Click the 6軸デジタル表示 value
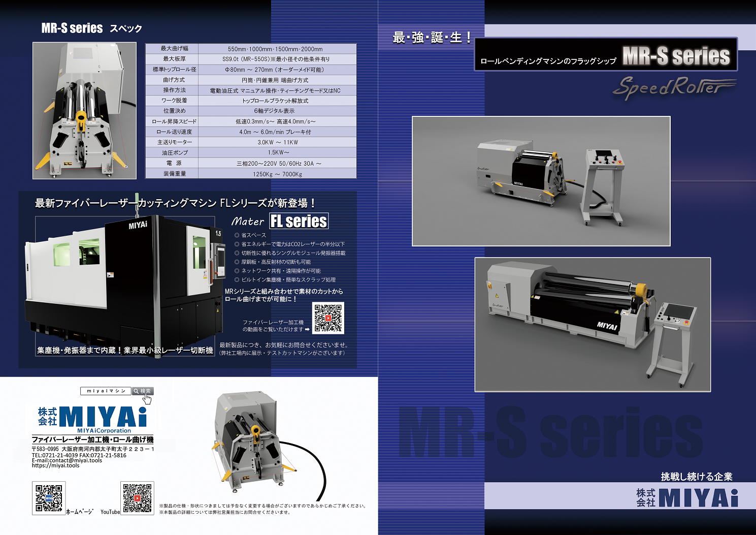The image size is (756, 535). coord(274,111)
